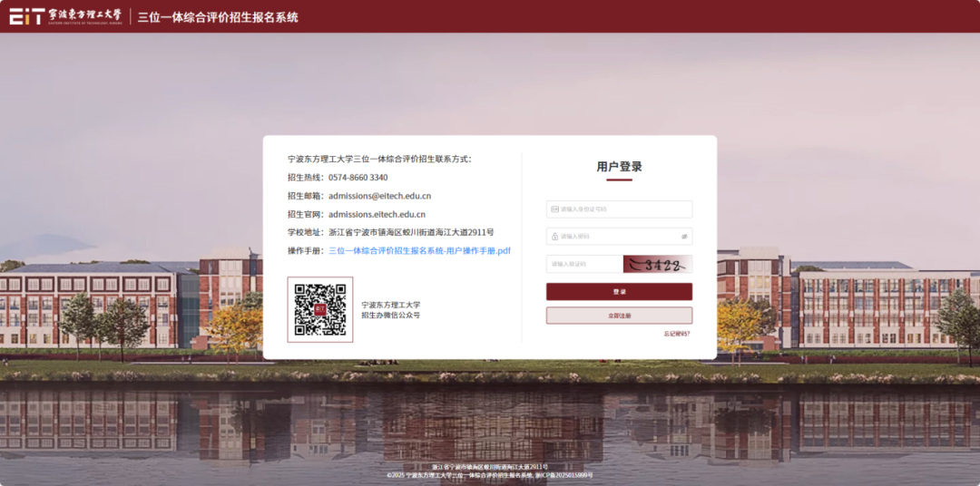Image resolution: width=980 pixels, height=486 pixels.
Task: Open the 用户操作手册.pdf manual link
Action: [419, 250]
